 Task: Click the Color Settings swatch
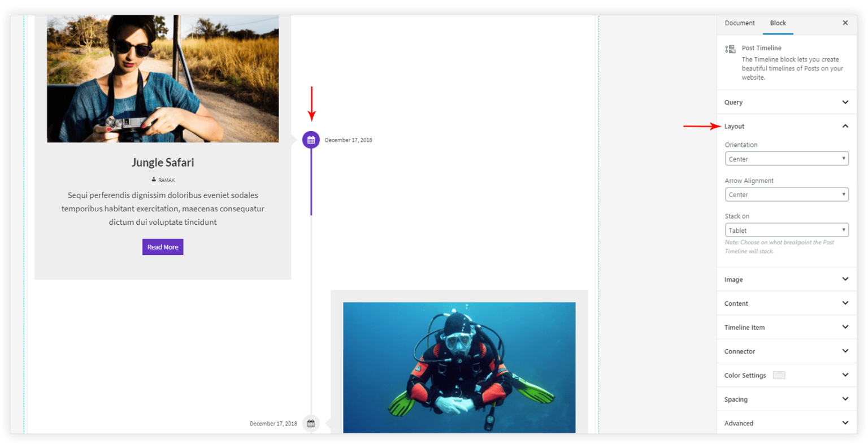tap(779, 375)
